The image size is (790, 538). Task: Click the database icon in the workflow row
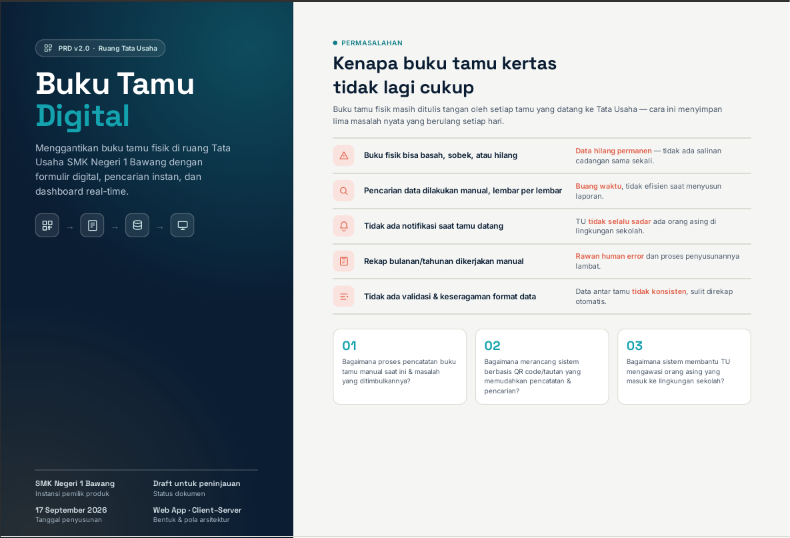pos(137,225)
